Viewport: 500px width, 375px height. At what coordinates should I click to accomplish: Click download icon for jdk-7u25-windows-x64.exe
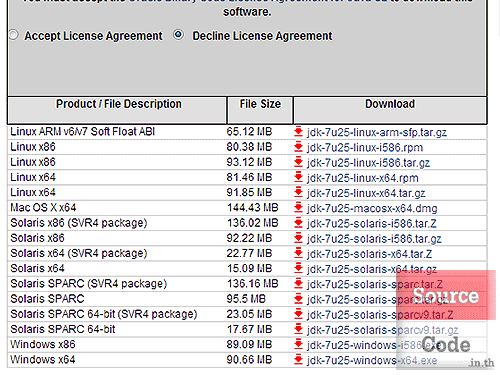[x=298, y=360]
